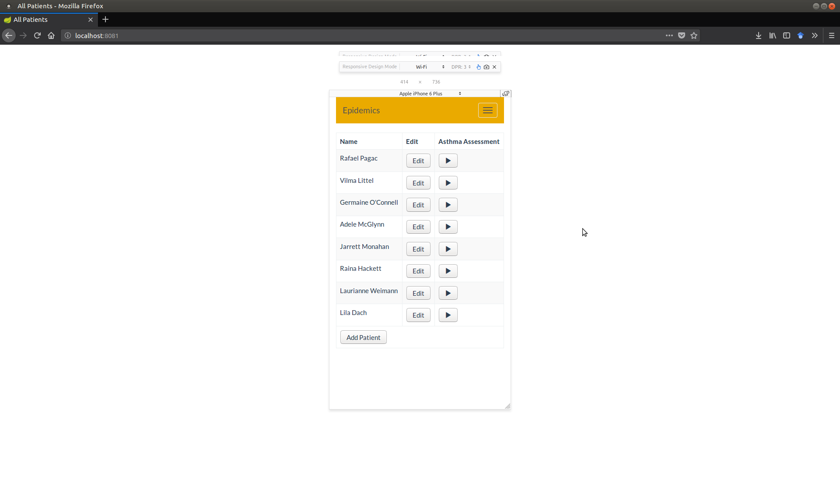This screenshot has height=504, width=840.
Task: Open the Apple iPhone 6 Plus dropdown
Action: [x=430, y=94]
